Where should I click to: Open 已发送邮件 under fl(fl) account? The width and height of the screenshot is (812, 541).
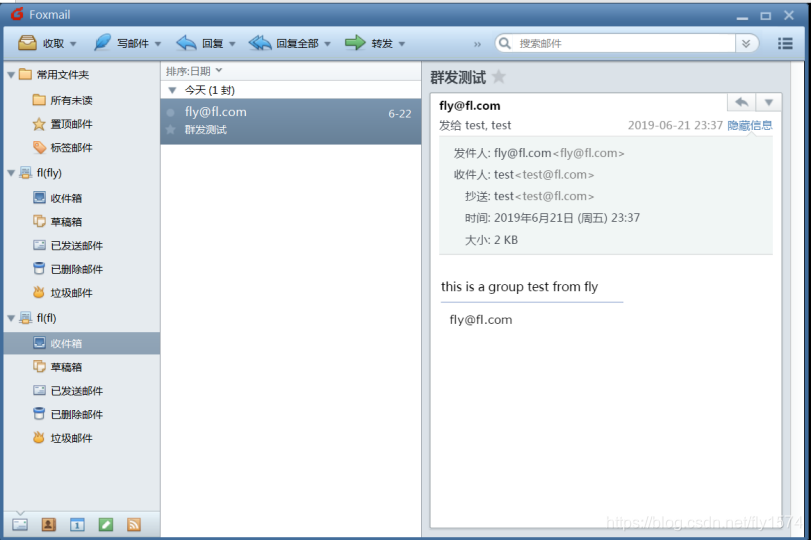click(x=68, y=391)
